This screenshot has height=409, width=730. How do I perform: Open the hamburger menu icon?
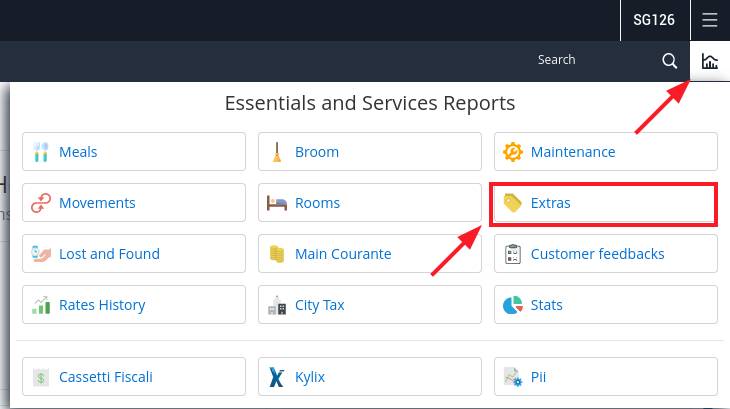710,20
